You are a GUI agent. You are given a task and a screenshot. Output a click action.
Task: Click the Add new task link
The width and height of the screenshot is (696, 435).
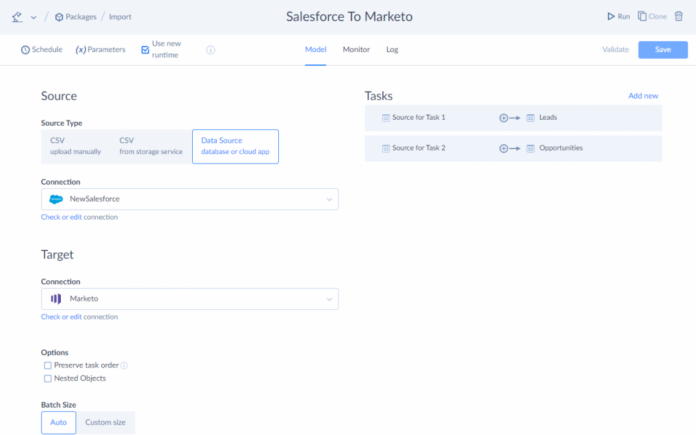click(x=642, y=96)
